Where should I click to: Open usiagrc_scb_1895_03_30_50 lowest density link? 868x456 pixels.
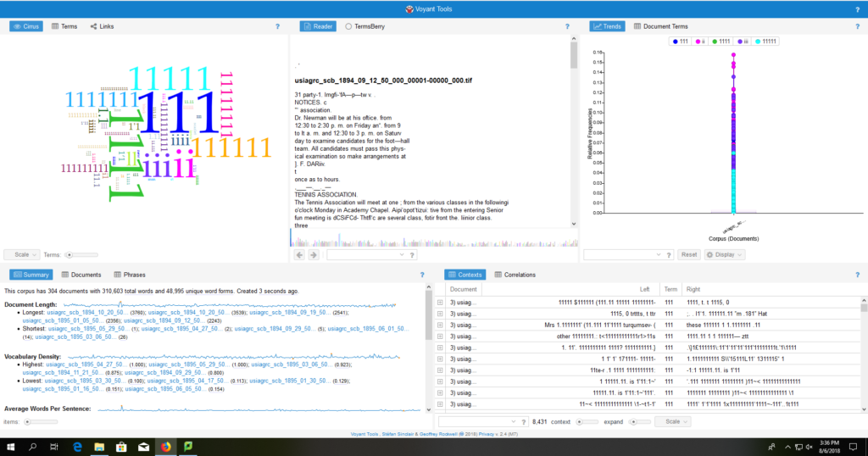click(86, 381)
